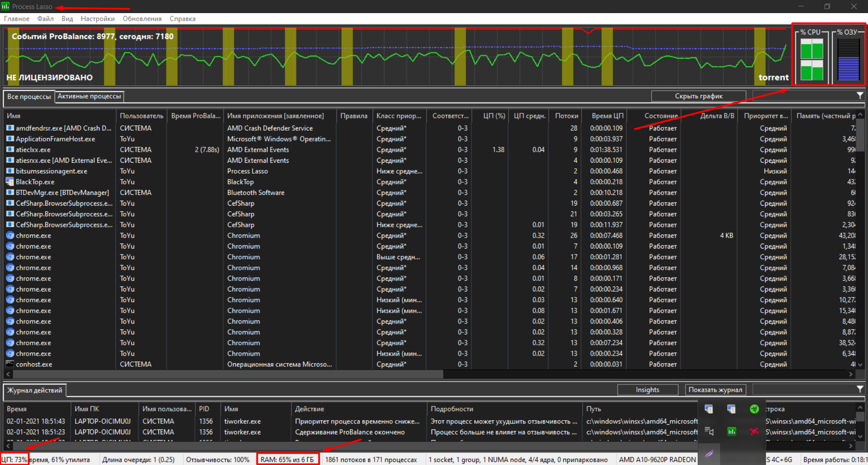The width and height of the screenshot is (868, 465).
Task: Click the process filter funnel icon
Action: pyautogui.click(x=860, y=96)
